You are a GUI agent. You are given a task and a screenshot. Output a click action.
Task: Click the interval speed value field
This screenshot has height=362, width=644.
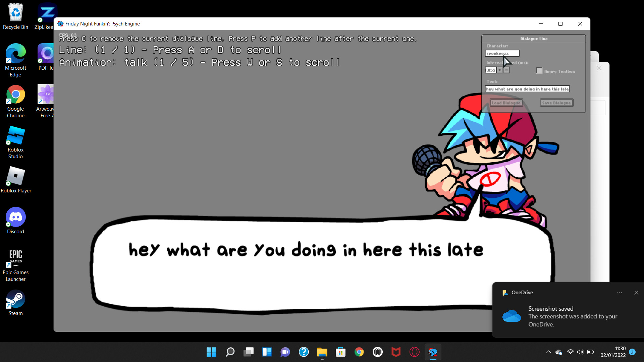491,70
